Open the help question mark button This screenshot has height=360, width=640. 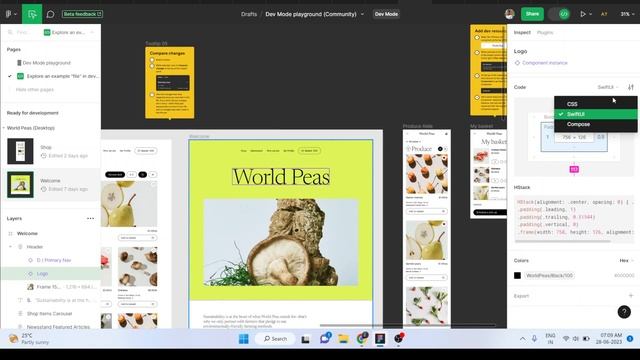tap(624, 312)
